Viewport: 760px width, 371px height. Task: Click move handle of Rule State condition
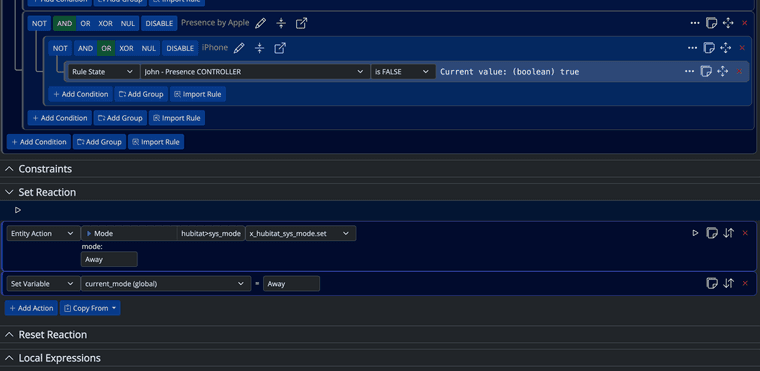[x=723, y=71]
